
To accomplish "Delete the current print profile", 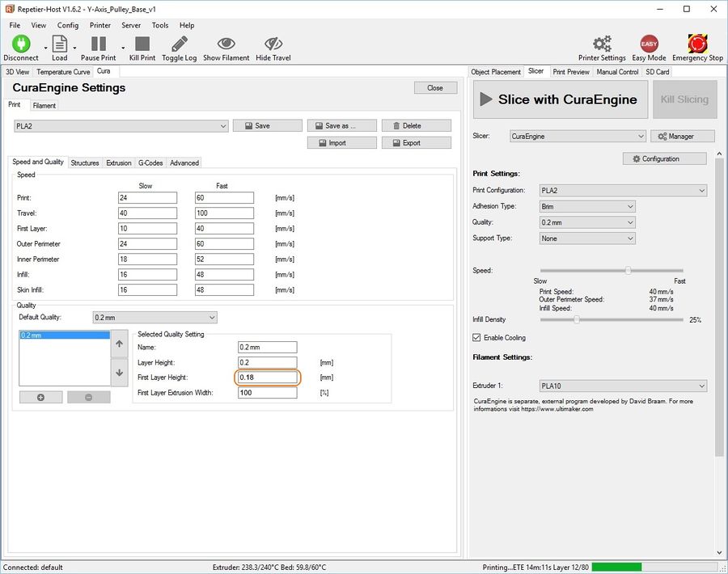I will [416, 126].
